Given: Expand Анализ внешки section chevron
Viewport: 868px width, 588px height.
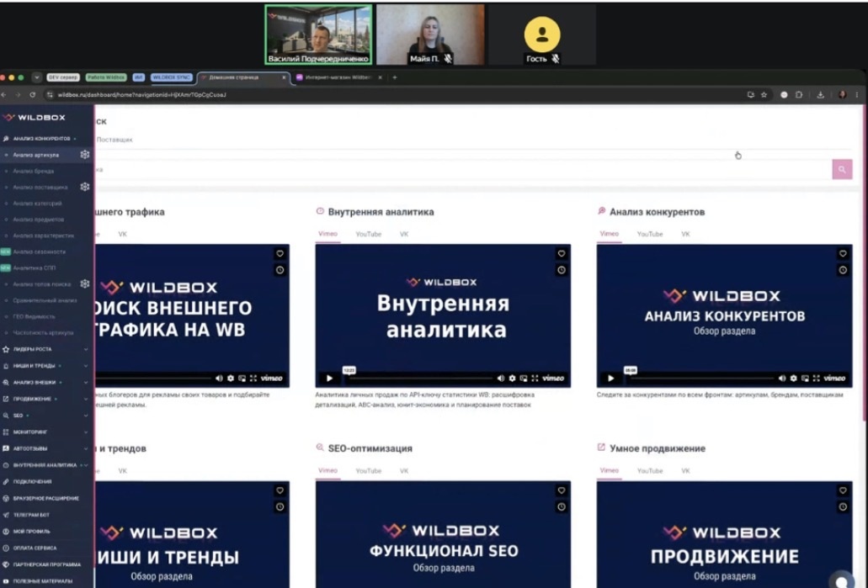Looking at the screenshot, I should tap(86, 382).
